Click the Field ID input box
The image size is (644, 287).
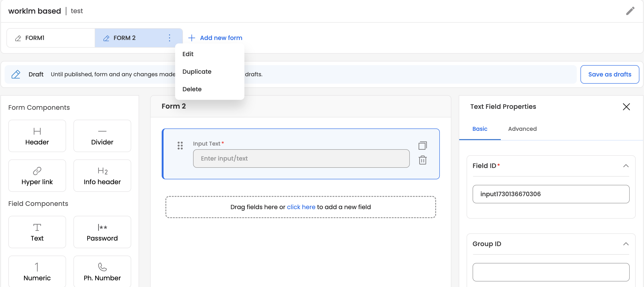click(x=551, y=194)
